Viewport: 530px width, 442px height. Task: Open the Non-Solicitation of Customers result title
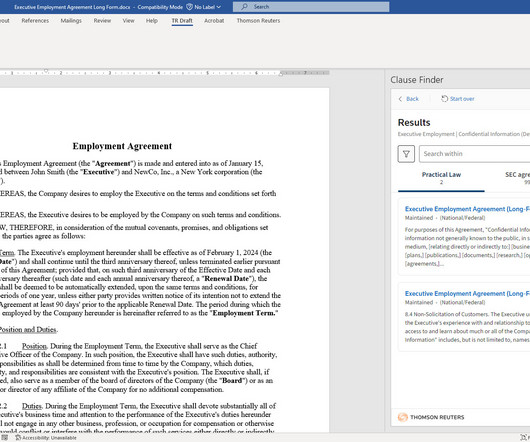pyautogui.click(x=467, y=293)
